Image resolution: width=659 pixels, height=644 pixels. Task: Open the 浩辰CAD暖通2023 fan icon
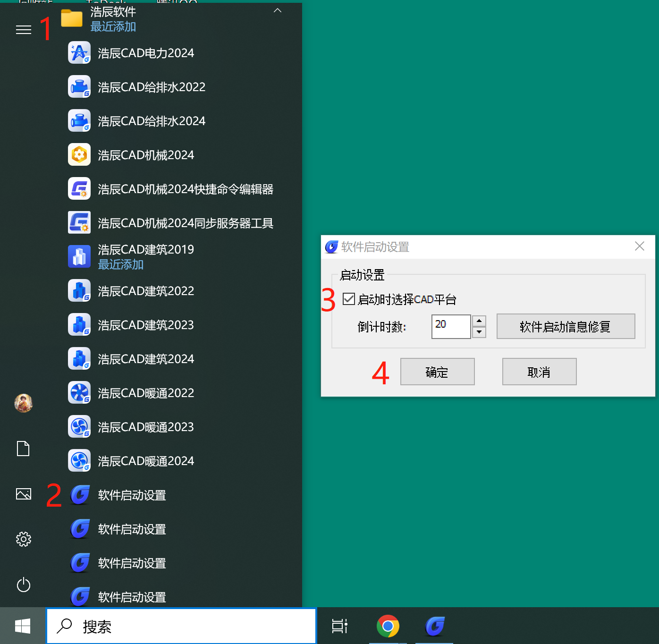point(79,427)
